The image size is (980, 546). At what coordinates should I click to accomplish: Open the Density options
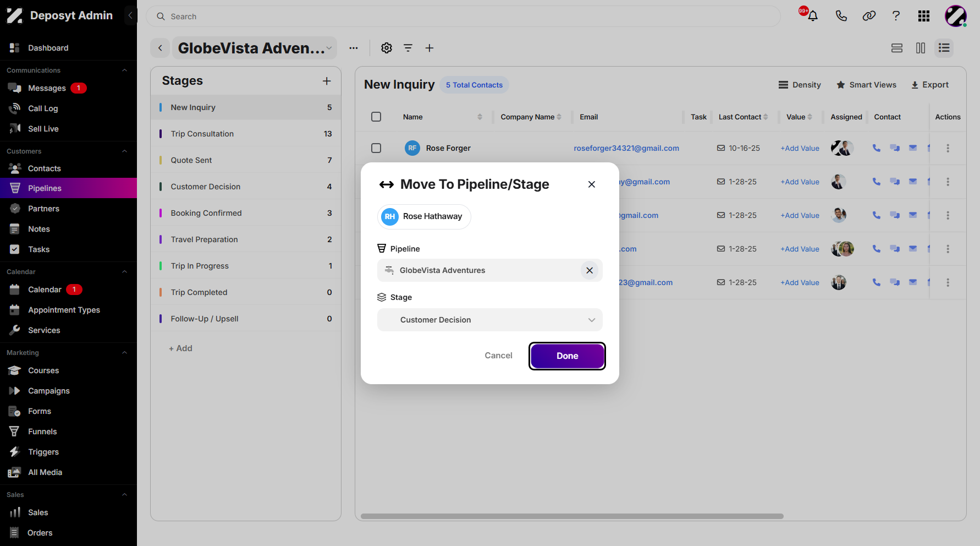[x=800, y=85]
